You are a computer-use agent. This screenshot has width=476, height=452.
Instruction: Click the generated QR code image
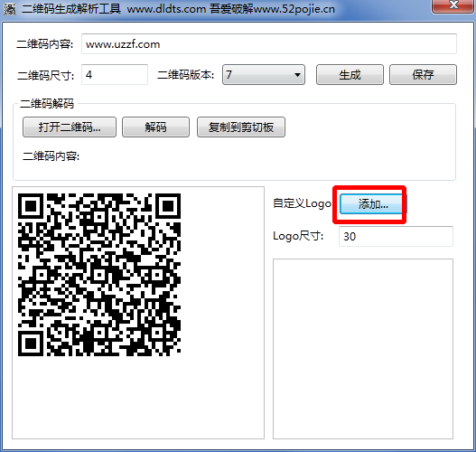point(99,275)
